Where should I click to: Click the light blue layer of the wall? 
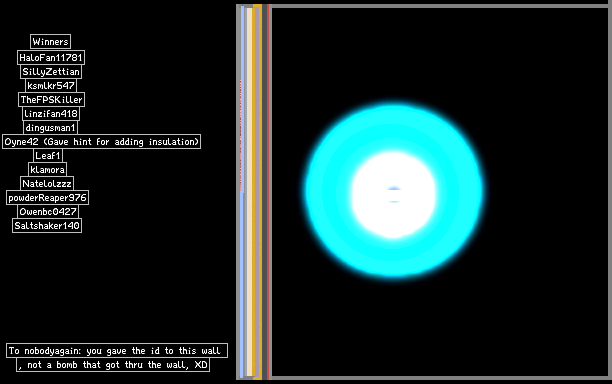tap(242, 192)
